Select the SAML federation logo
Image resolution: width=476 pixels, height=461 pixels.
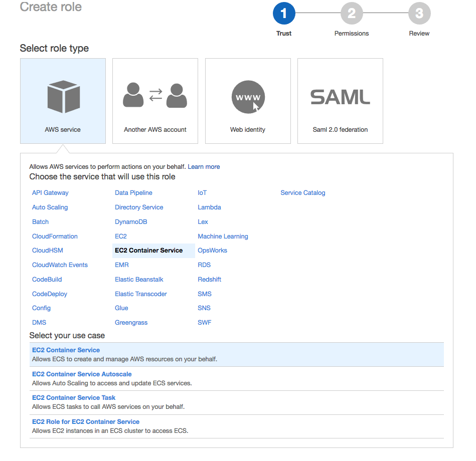click(340, 97)
